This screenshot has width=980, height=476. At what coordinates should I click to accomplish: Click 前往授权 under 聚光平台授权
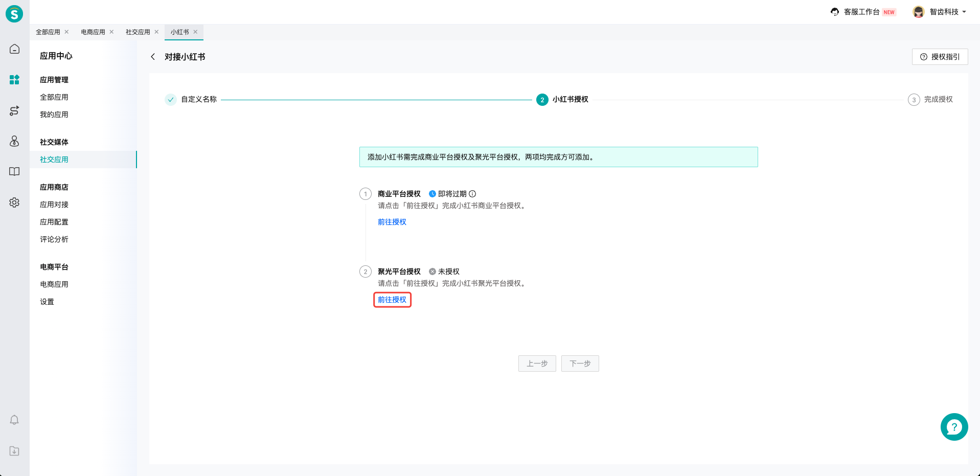392,300
